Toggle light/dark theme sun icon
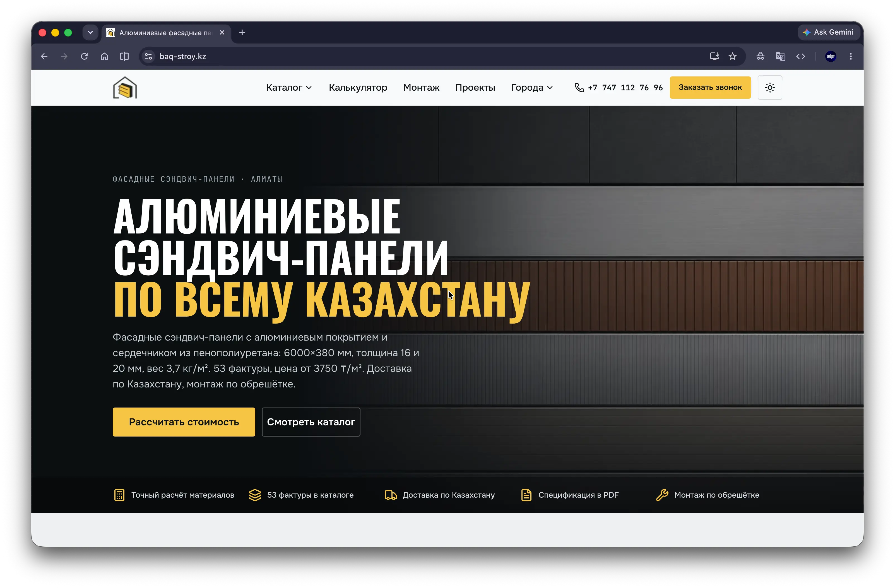The image size is (895, 588). point(770,88)
